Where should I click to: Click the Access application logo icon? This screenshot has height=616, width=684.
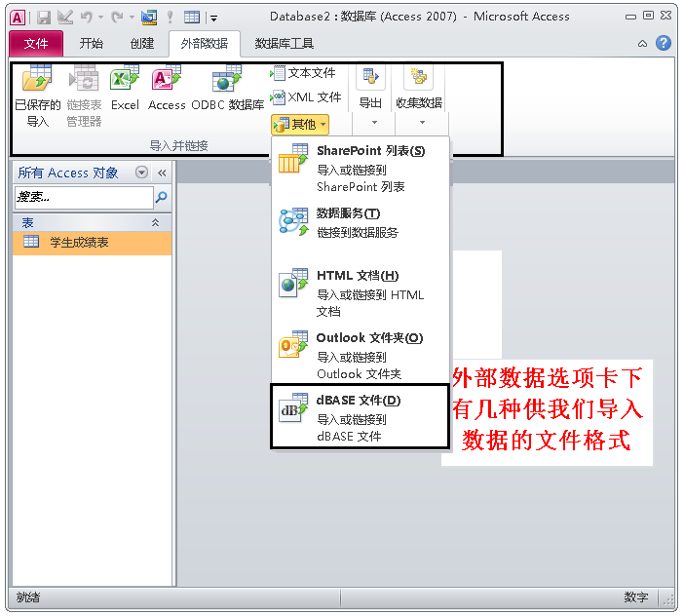[x=18, y=18]
